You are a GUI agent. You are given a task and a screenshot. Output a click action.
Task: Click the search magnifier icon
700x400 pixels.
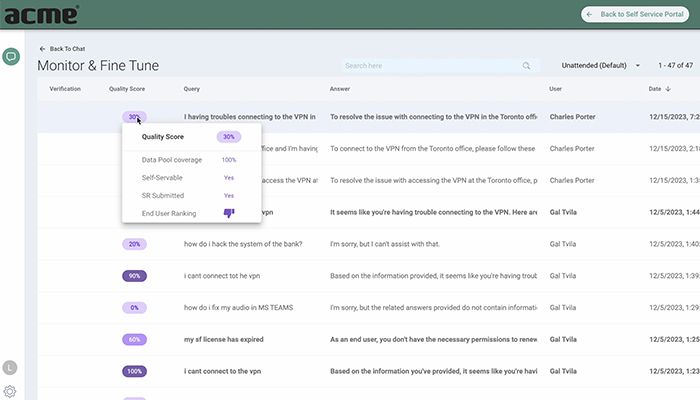click(x=526, y=66)
